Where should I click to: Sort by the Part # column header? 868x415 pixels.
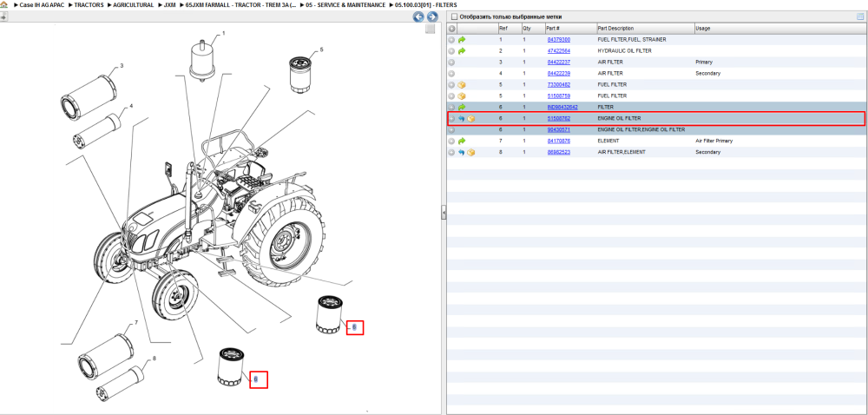(569, 29)
